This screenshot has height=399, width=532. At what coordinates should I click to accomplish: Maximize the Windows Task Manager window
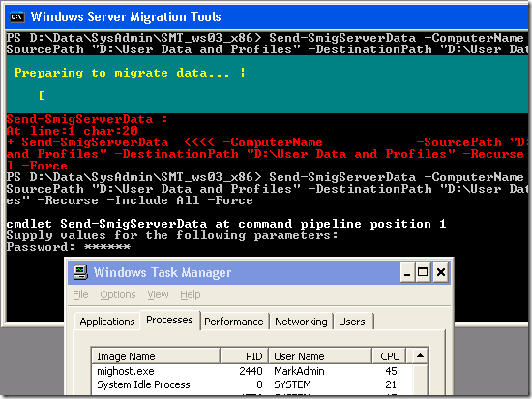coord(423,272)
